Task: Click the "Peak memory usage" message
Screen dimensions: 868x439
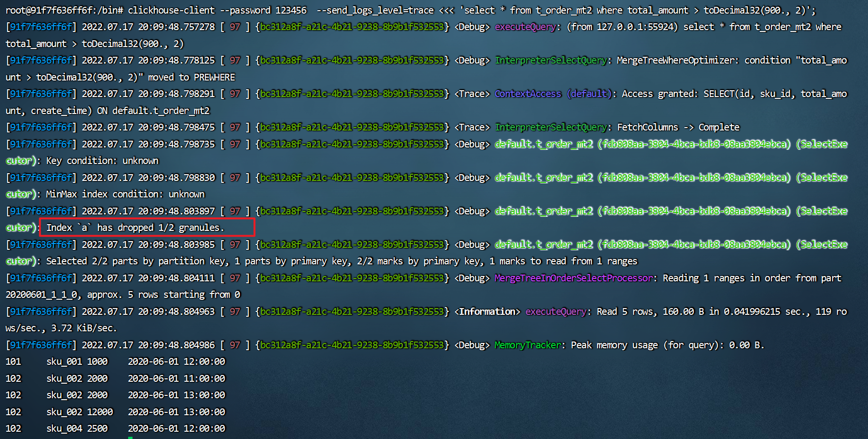Action: tap(614, 345)
